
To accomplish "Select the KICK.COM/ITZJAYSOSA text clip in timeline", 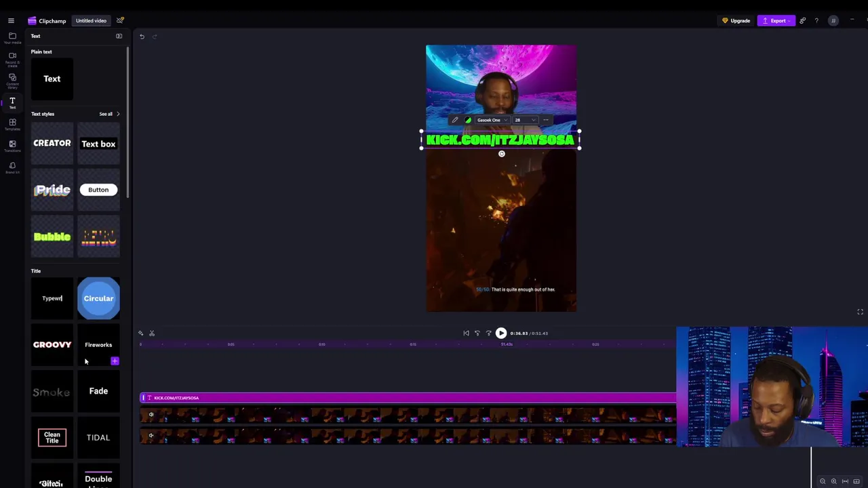I will [x=408, y=398].
